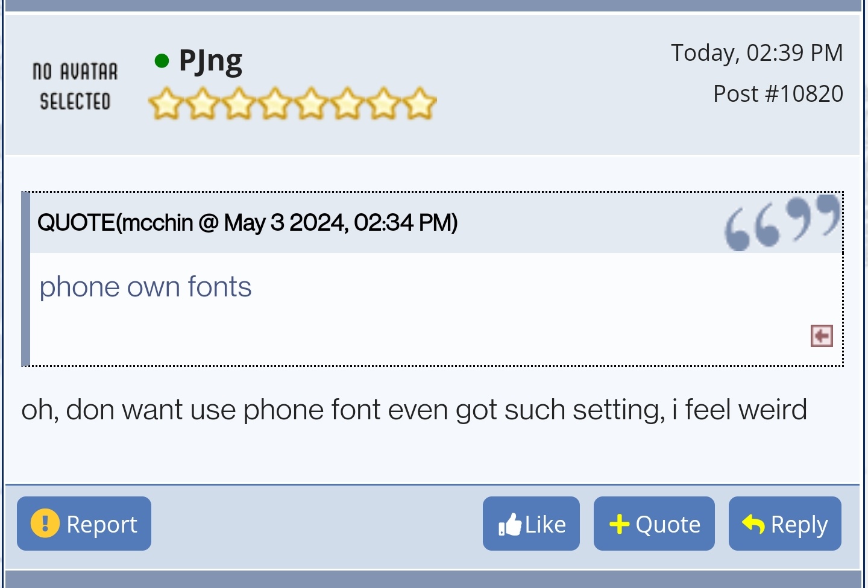The image size is (868, 588).
Task: Click the green online status dot
Action: (162, 61)
